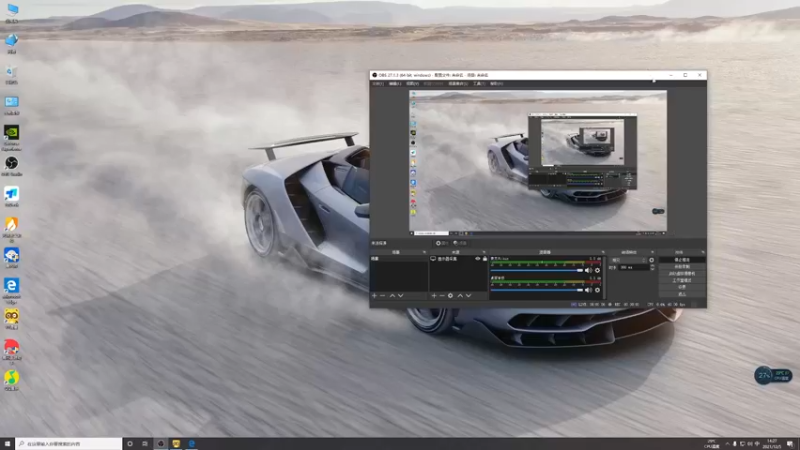Screen dimensions: 800x450
Task: Add a new source with the plus icon
Action: (434, 296)
